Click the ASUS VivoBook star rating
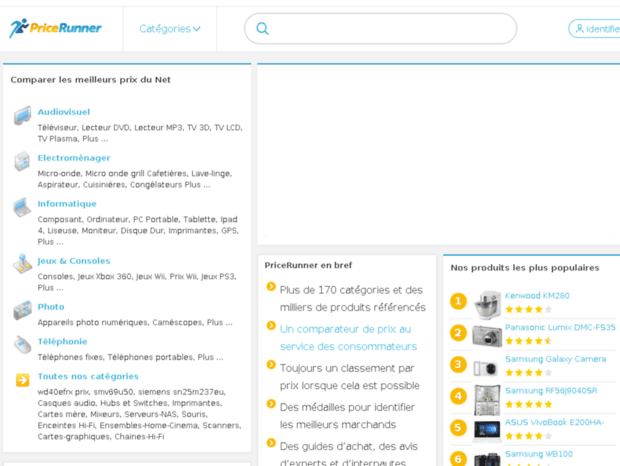The height and width of the screenshot is (466, 620). tap(529, 436)
